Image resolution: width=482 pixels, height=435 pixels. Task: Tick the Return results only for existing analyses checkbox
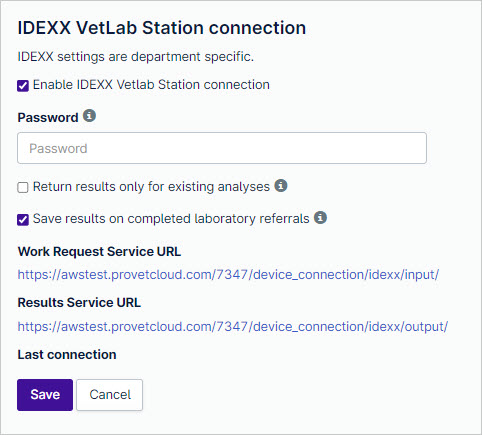[x=23, y=187]
